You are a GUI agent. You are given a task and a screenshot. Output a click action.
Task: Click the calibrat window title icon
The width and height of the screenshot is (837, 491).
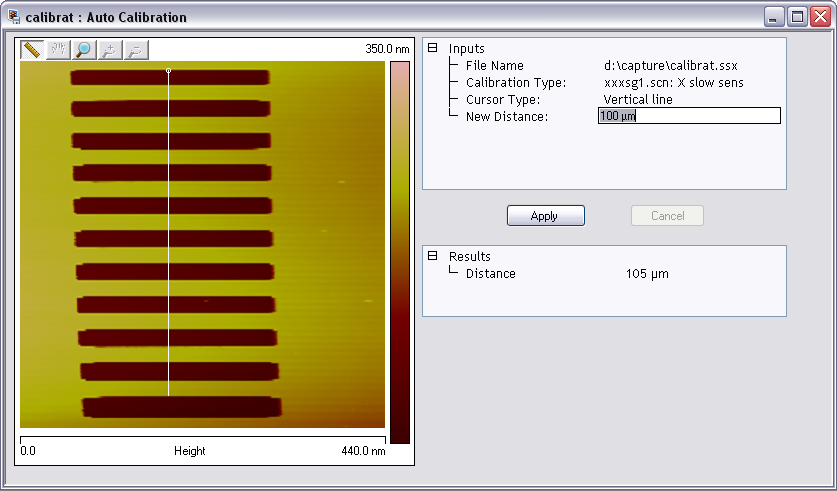coord(15,17)
